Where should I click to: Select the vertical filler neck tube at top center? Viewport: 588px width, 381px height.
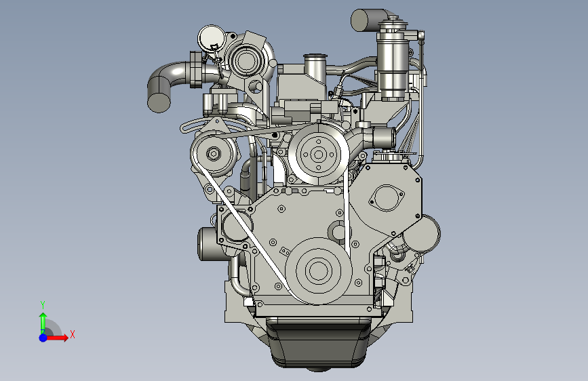pos(315,69)
